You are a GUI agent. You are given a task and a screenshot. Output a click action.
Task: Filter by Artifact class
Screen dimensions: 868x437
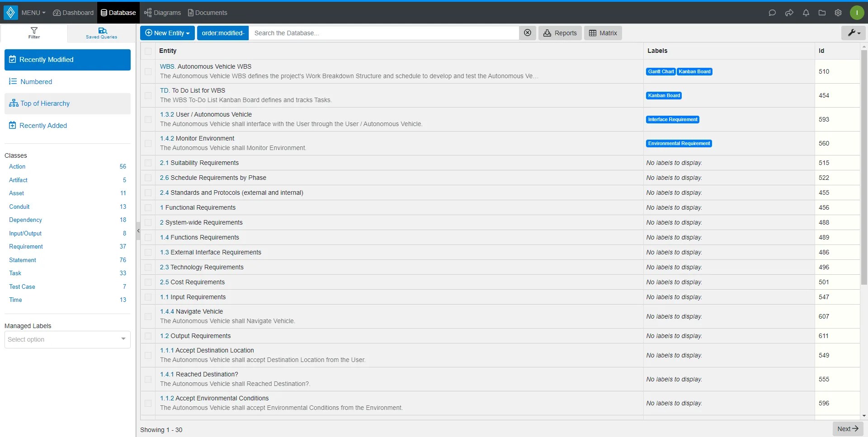point(18,180)
